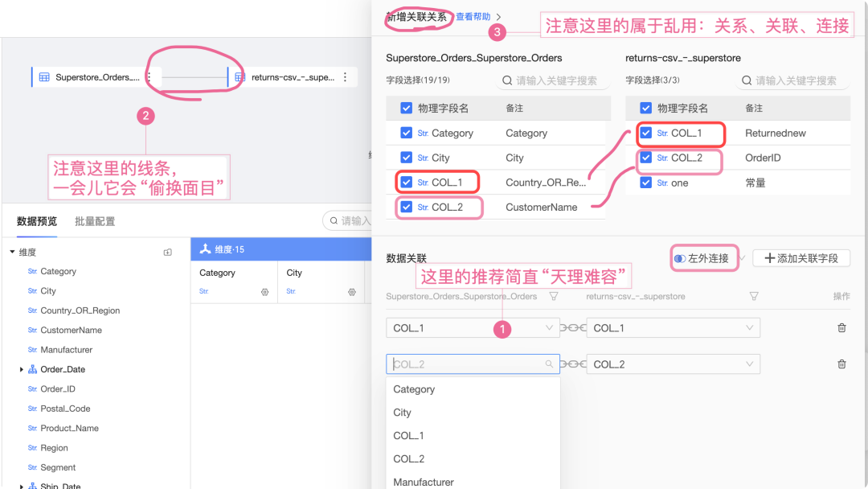Open the 查看帮助 help link

pos(473,17)
